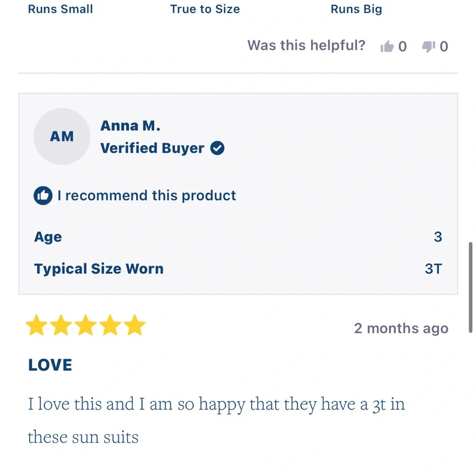Click the review body text about sun suits
Viewport: 476px width, 476px height.
(216, 420)
